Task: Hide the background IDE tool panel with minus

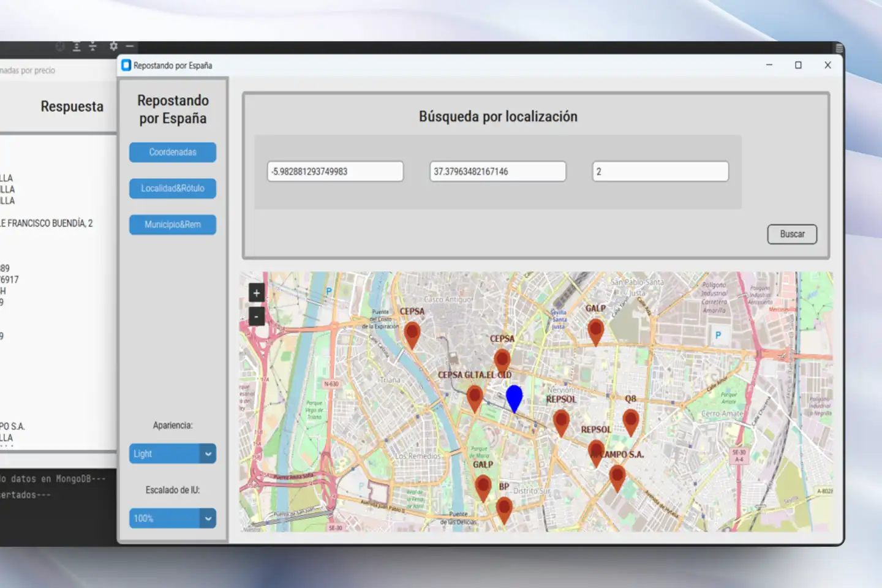Action: click(x=130, y=46)
